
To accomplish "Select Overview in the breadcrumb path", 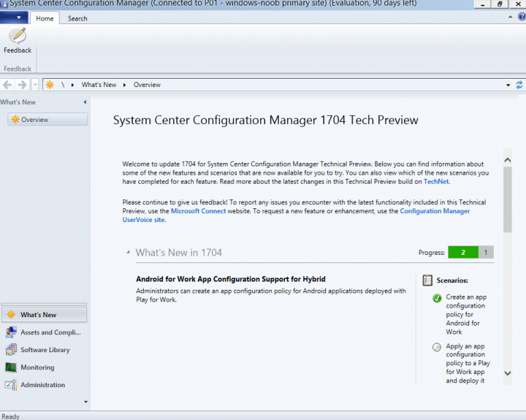I will (147, 85).
